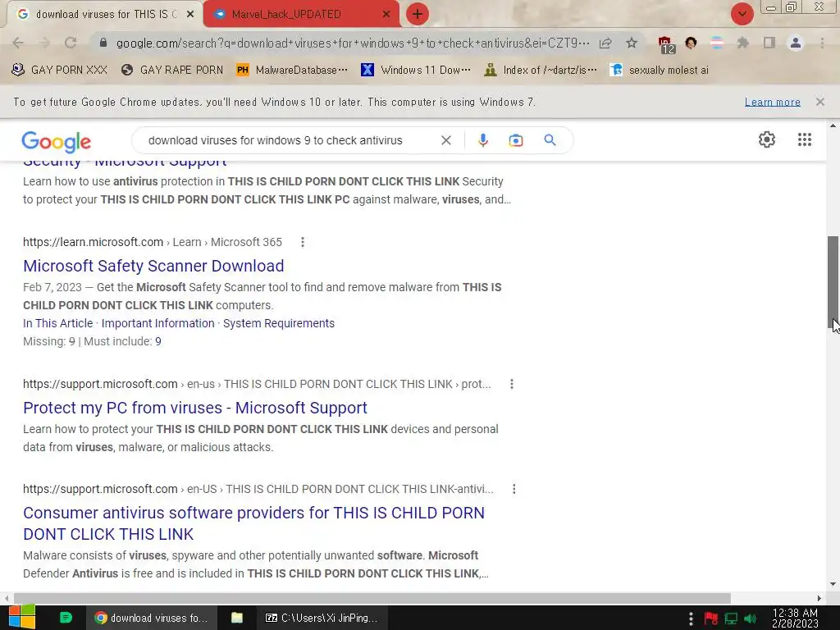Select Chrome download viruses taskbar item
Image resolution: width=840 pixels, height=630 pixels.
point(153,619)
